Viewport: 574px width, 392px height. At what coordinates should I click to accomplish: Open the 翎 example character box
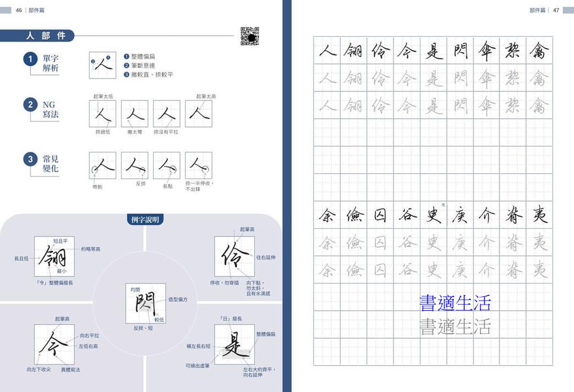(x=54, y=256)
